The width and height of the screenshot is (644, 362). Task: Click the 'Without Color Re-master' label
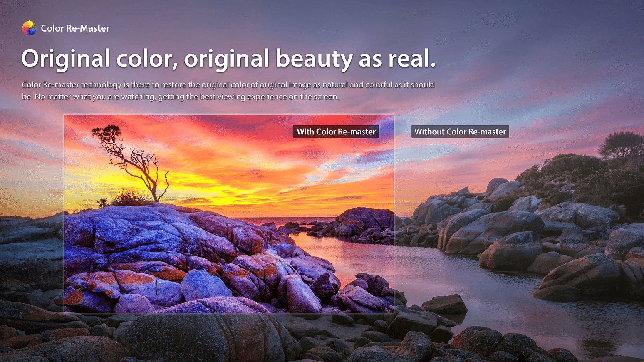pyautogui.click(x=460, y=132)
